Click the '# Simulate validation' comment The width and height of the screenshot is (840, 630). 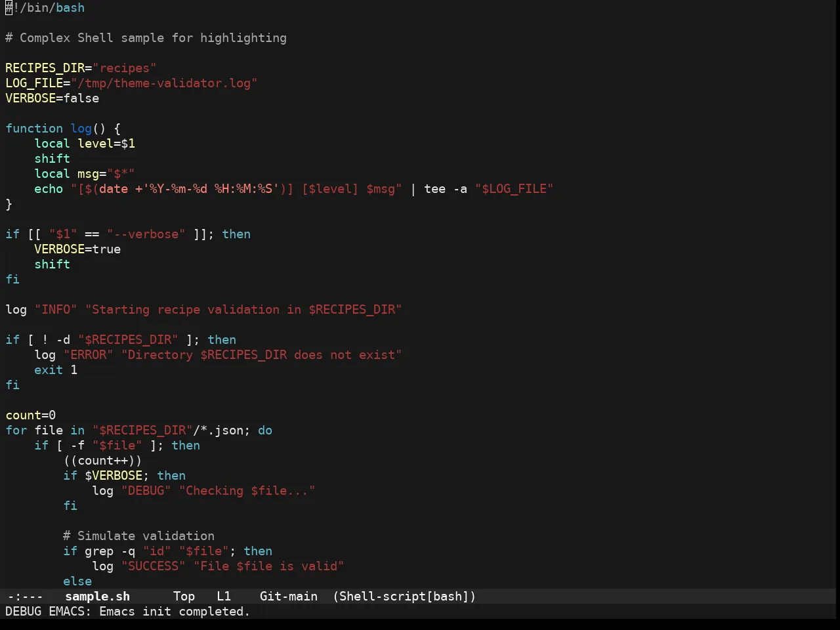138,536
